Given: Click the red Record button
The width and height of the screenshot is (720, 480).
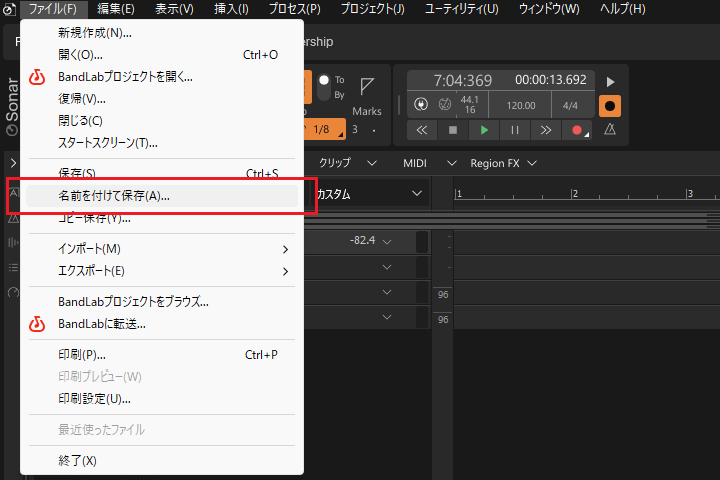Looking at the screenshot, I should point(576,130).
